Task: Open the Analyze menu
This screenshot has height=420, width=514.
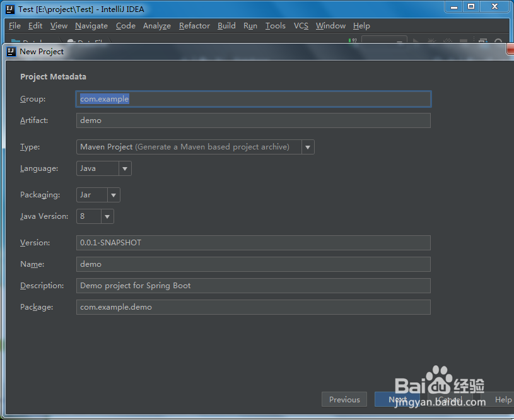Action: [156, 26]
